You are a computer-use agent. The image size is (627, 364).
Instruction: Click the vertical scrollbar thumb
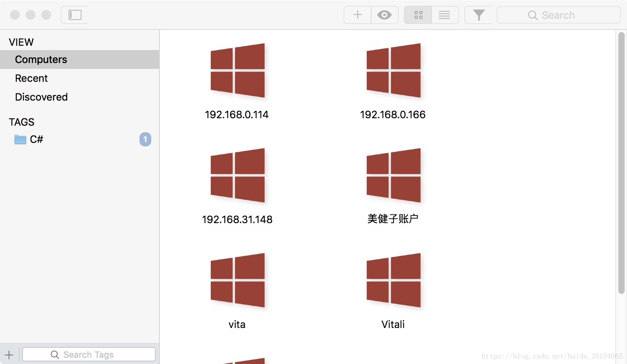(x=621, y=163)
